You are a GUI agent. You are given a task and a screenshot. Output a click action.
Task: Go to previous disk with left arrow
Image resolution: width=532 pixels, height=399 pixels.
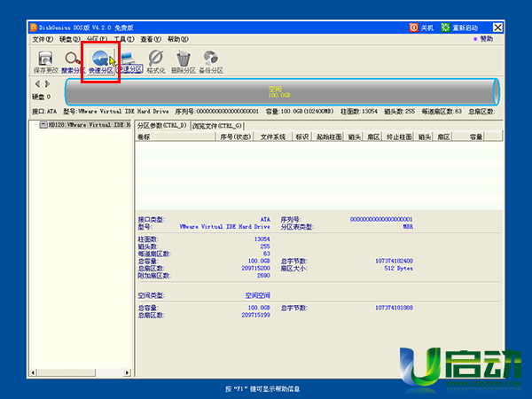click(37, 84)
